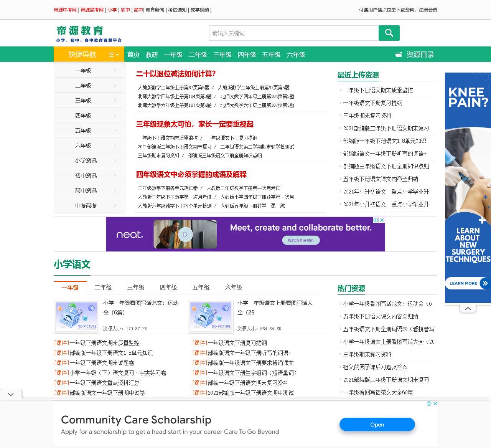Expand the 五年级 sidebar category
The width and height of the screenshot is (491, 448).
89,131
